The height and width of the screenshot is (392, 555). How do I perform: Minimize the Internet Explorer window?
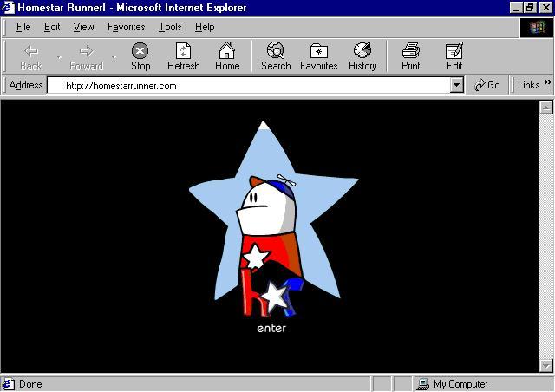(516, 8)
